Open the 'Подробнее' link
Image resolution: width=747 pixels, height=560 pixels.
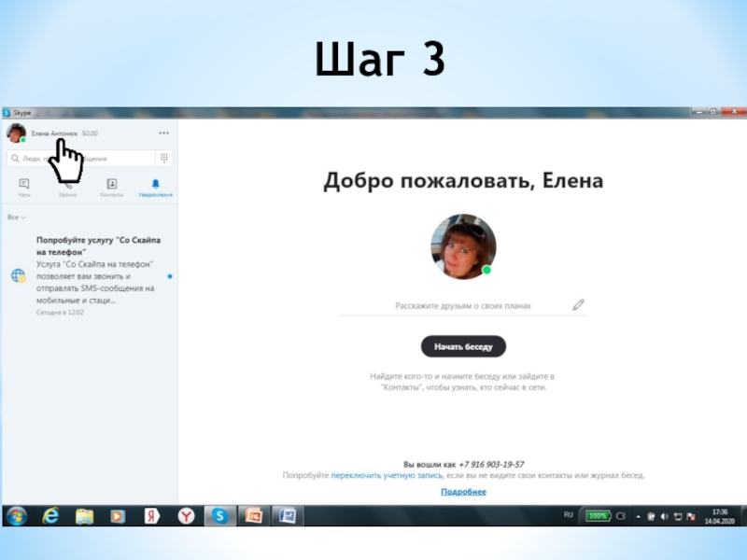[463, 491]
